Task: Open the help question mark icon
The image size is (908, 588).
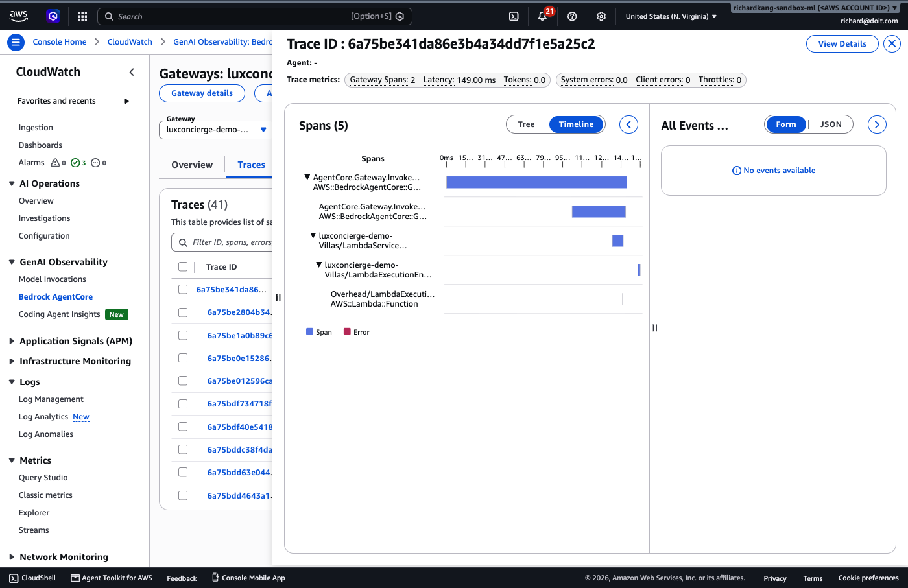Action: tap(572, 16)
